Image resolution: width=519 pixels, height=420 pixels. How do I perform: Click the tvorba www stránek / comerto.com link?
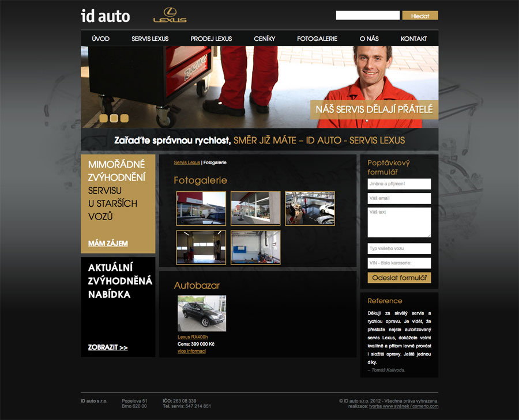pyautogui.click(x=404, y=406)
